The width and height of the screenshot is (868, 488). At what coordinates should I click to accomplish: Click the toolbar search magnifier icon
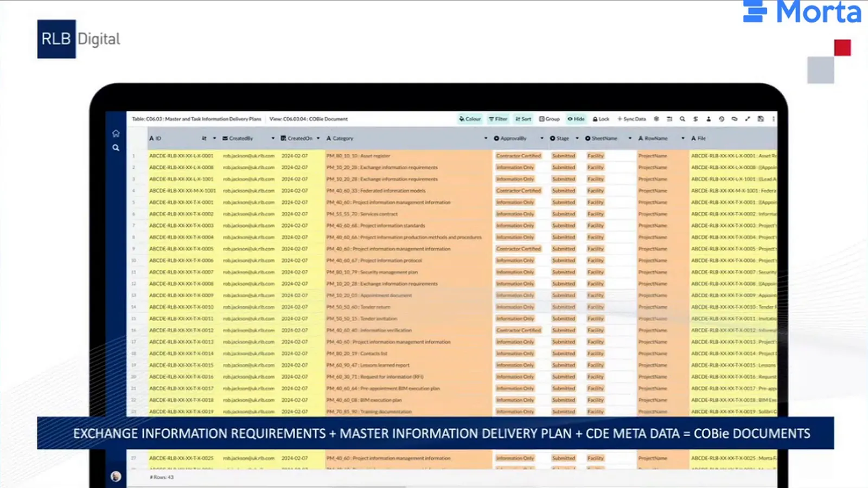(682, 119)
